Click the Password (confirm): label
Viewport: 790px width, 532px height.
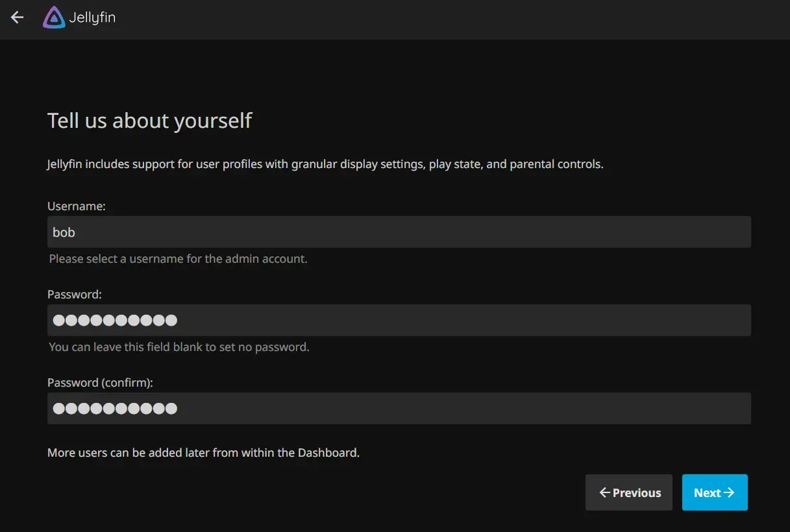pos(100,383)
